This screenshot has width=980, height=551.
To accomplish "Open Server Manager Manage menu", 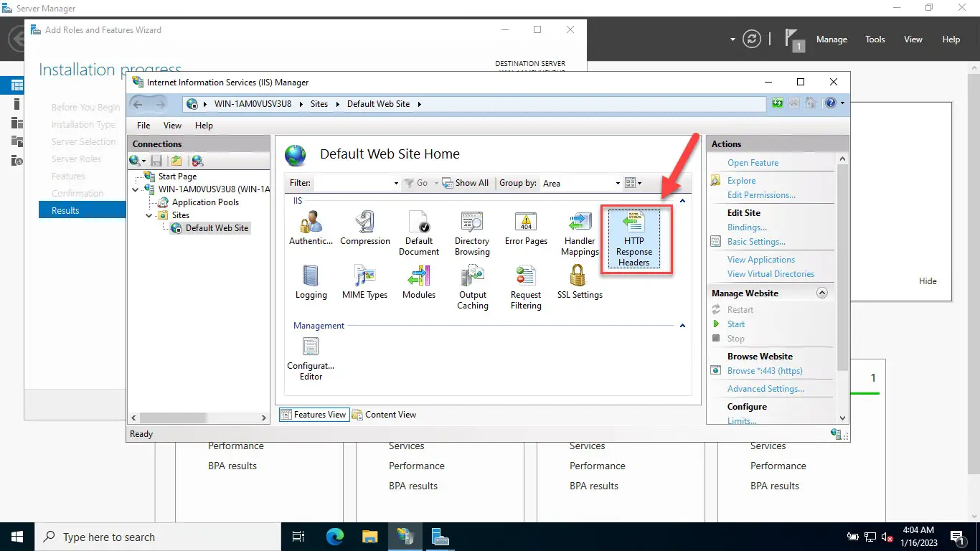I will click(x=831, y=39).
